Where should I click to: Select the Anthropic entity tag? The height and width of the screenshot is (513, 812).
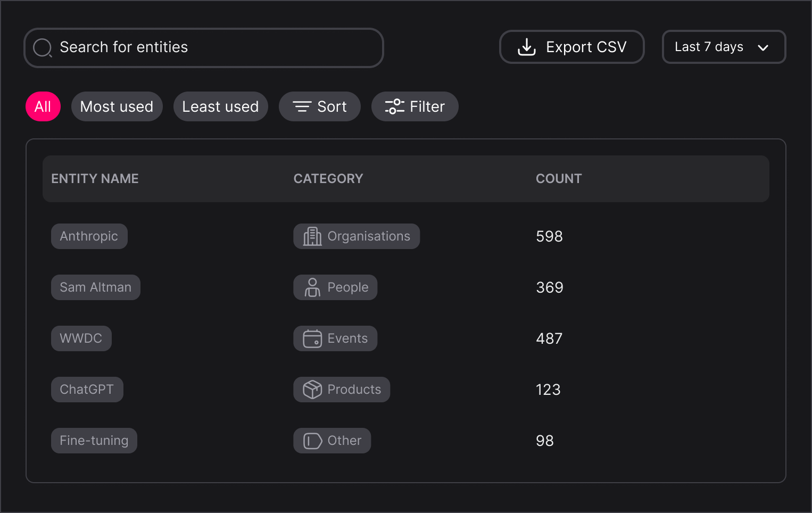(89, 236)
